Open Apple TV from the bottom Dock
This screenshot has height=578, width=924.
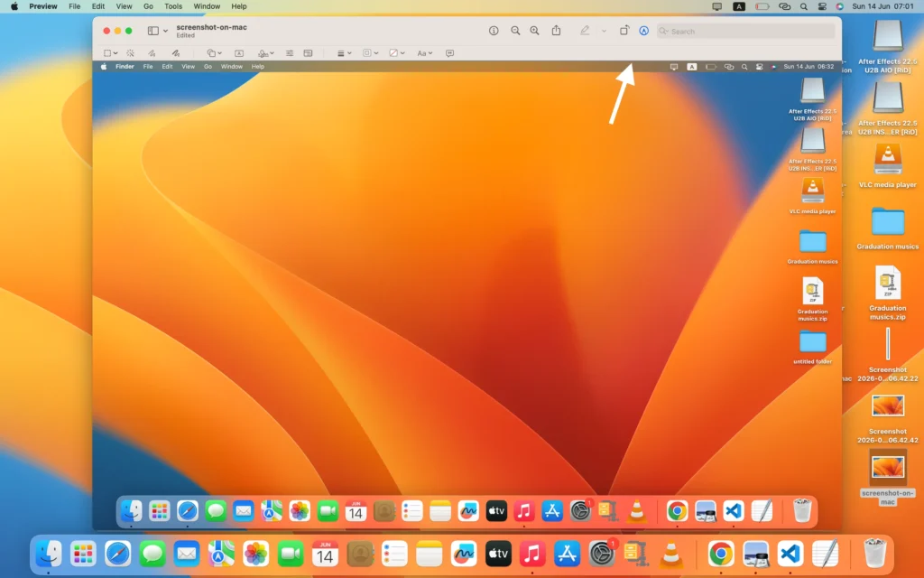498,554
